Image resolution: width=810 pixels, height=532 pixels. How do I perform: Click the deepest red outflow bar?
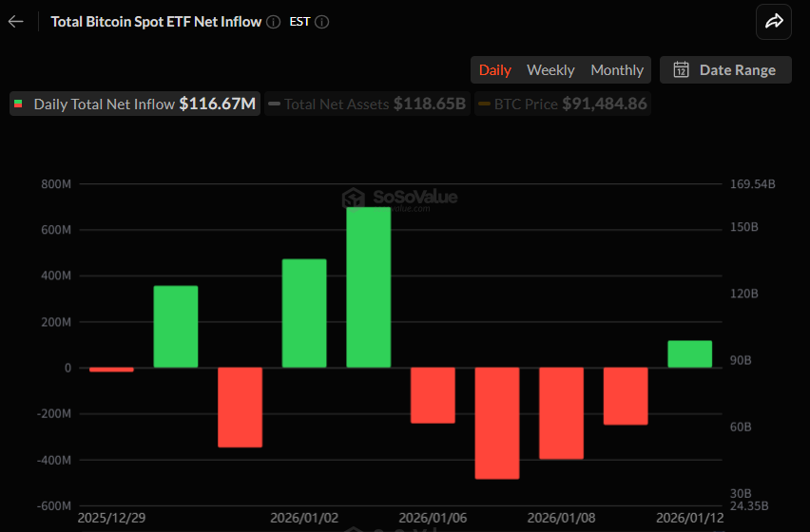497,423
